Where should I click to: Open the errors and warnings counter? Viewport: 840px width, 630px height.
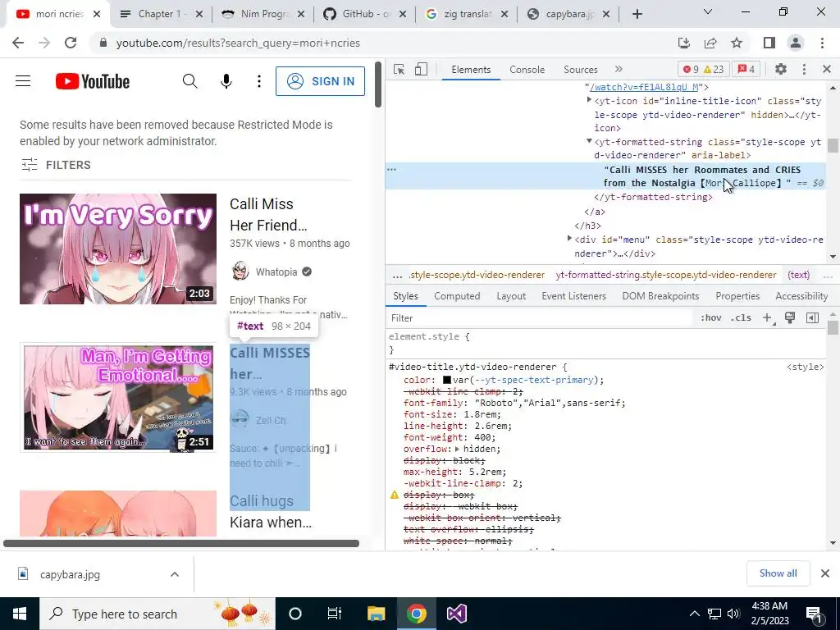pos(703,69)
